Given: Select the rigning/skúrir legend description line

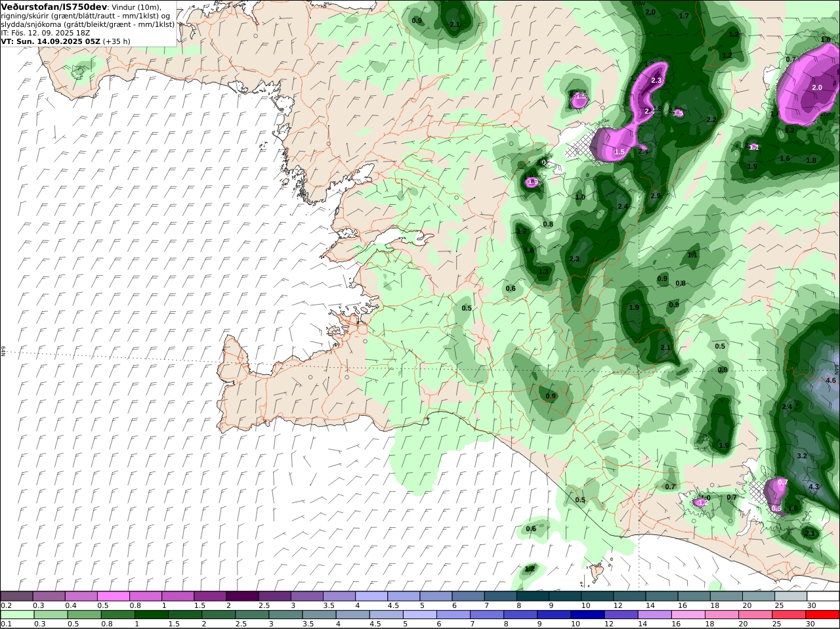Looking at the screenshot, I should pos(85,15).
